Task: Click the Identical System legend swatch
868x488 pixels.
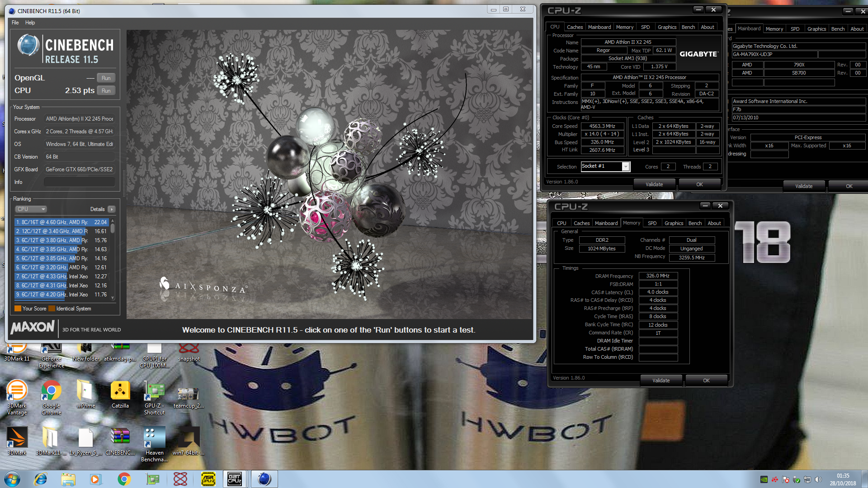Action: tap(52, 309)
